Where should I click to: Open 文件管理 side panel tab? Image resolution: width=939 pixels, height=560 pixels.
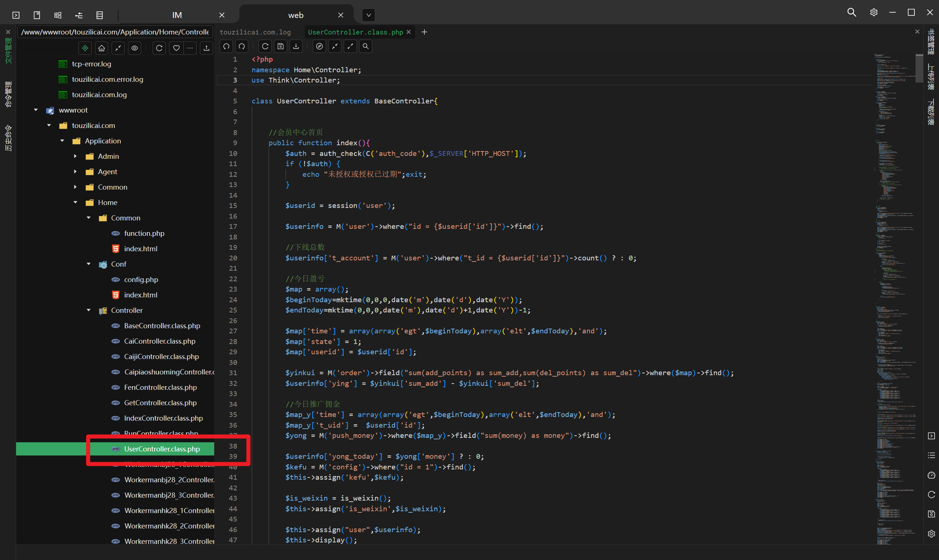8,51
